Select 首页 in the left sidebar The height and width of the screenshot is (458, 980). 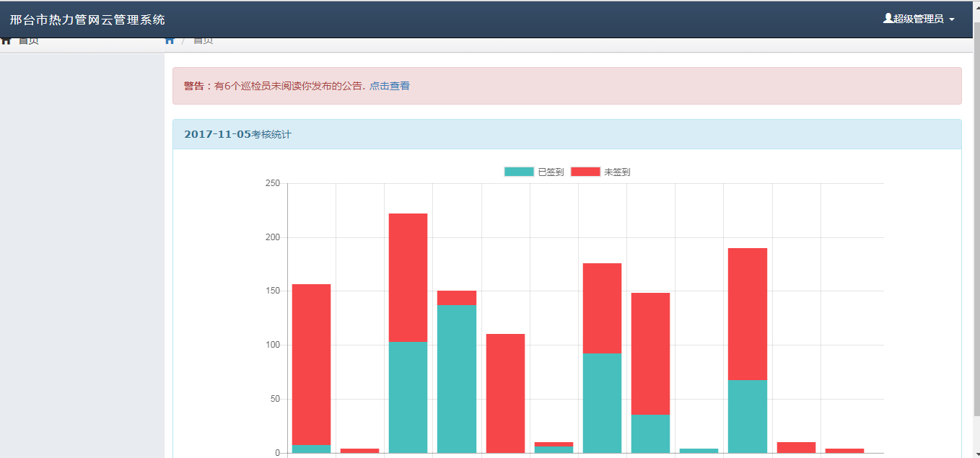(x=29, y=41)
